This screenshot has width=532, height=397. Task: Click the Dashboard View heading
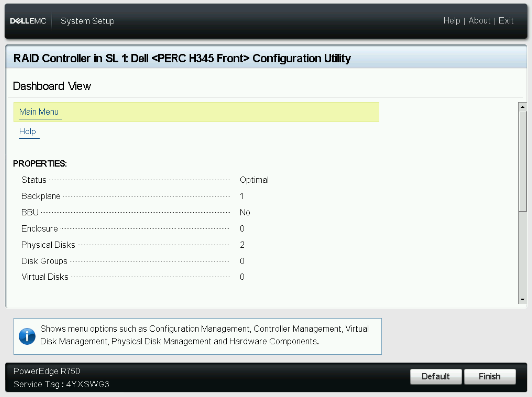click(x=52, y=86)
